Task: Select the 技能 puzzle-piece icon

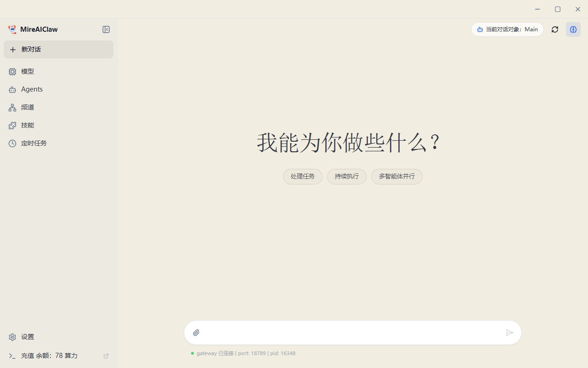Action: (12, 125)
